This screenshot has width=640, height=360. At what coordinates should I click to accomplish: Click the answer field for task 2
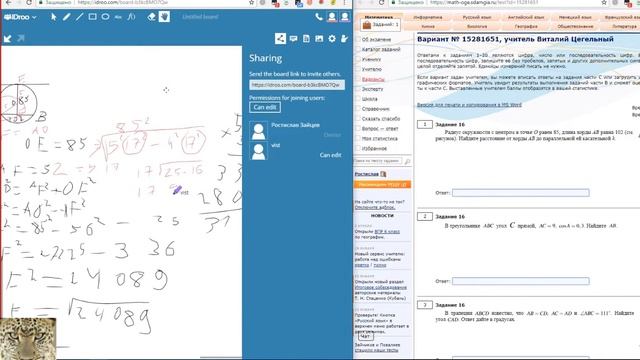pos(520,281)
